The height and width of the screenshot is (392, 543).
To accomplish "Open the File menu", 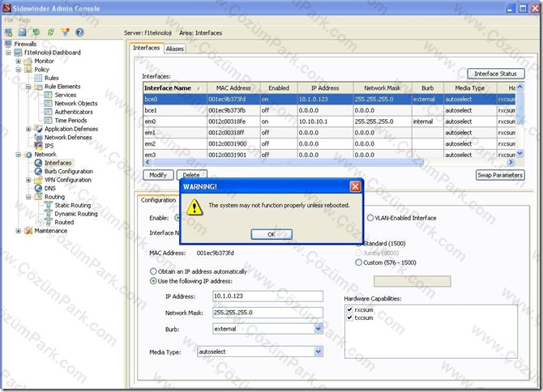I will point(9,20).
